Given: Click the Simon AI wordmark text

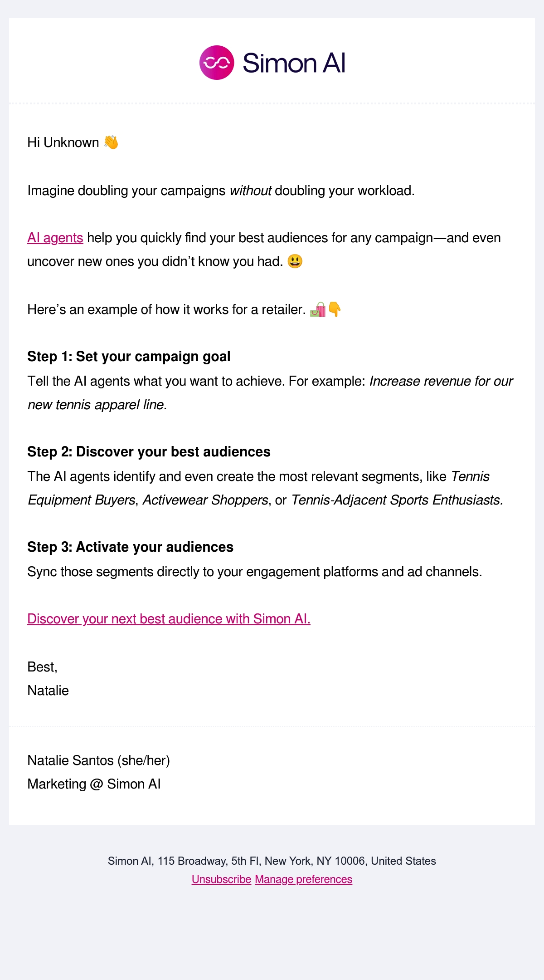Looking at the screenshot, I should click(x=294, y=63).
